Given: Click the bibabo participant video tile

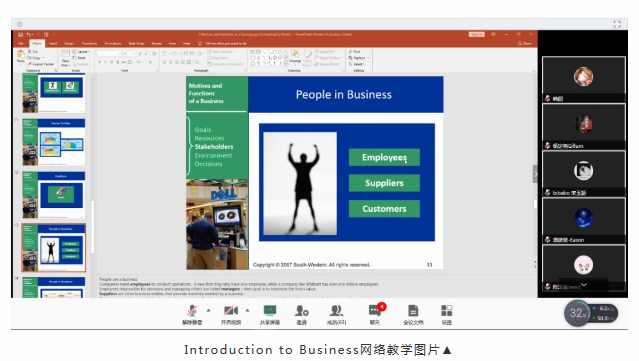Looking at the screenshot, I should pos(584,174).
